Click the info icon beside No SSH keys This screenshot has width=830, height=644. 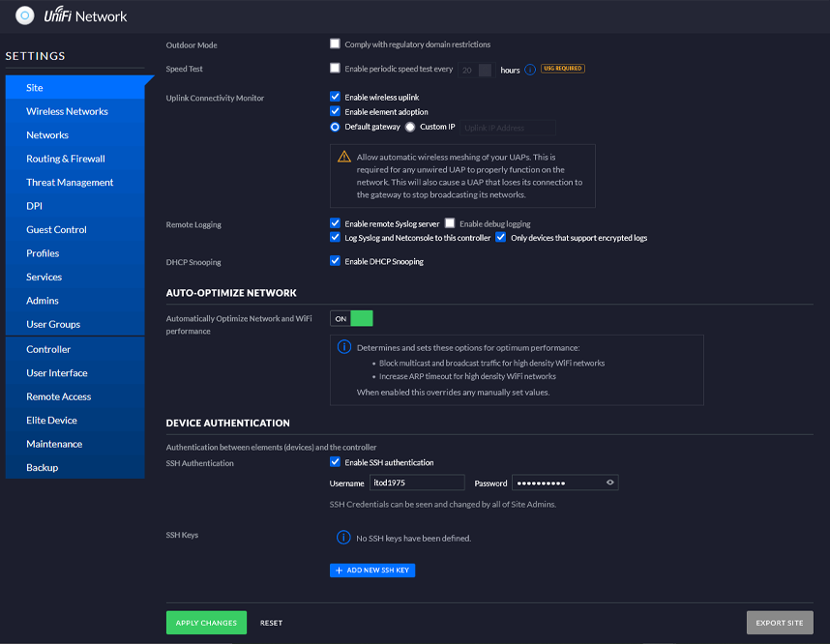point(343,538)
